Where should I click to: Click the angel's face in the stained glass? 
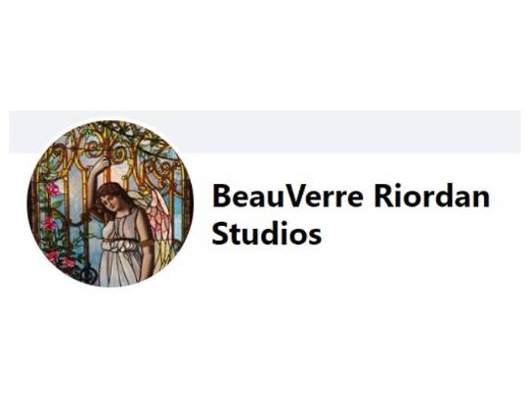coord(112,199)
